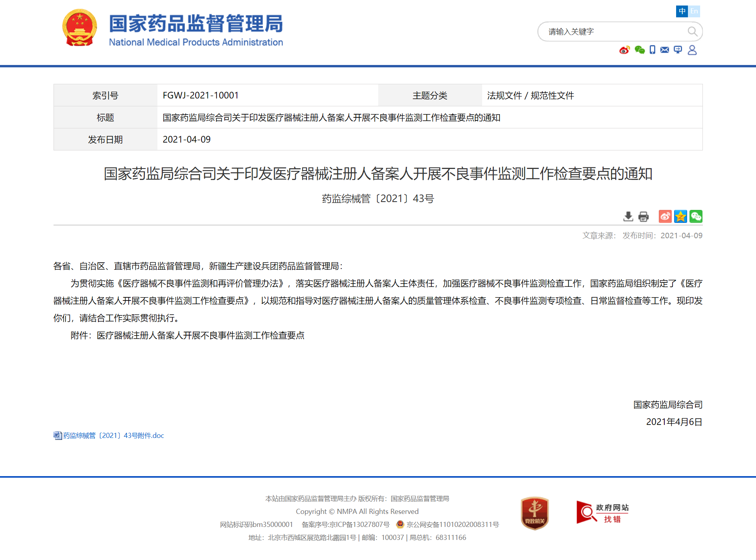756x560 pixels.
Task: Open 药监综械管〔2021〕43号附件.doc attachment
Action: [x=113, y=436]
